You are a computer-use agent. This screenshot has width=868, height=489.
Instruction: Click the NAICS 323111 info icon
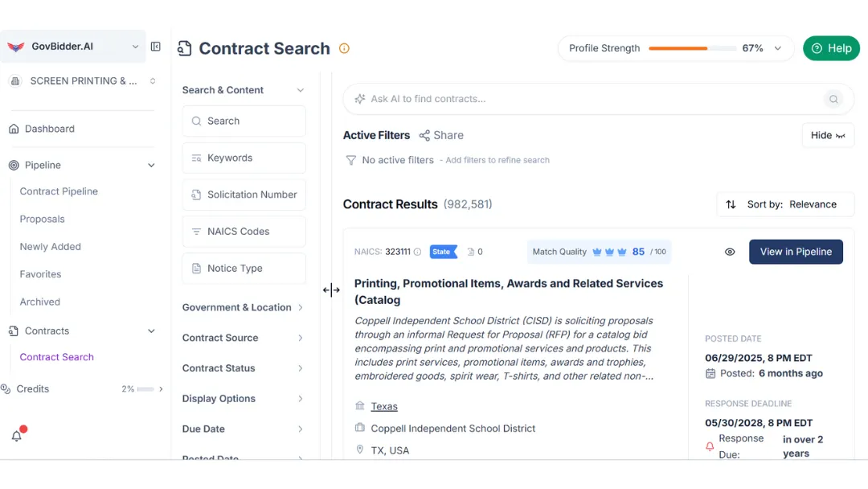[417, 252]
